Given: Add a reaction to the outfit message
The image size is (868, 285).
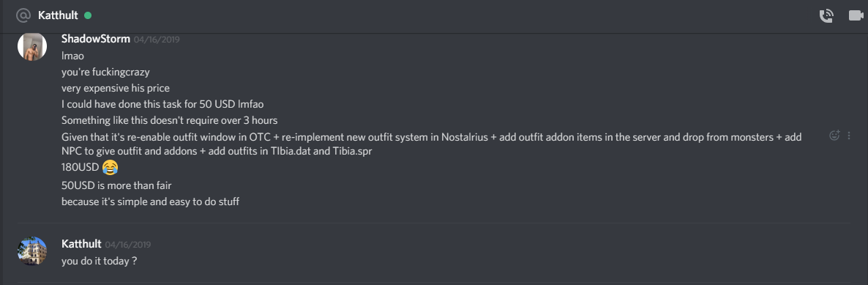Looking at the screenshot, I should coord(834,136).
